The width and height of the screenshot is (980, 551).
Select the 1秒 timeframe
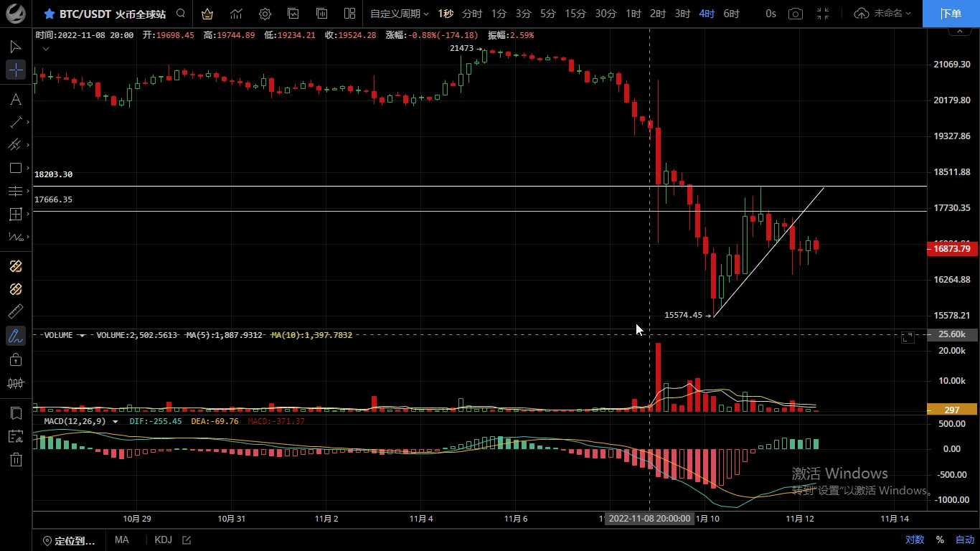pyautogui.click(x=446, y=14)
